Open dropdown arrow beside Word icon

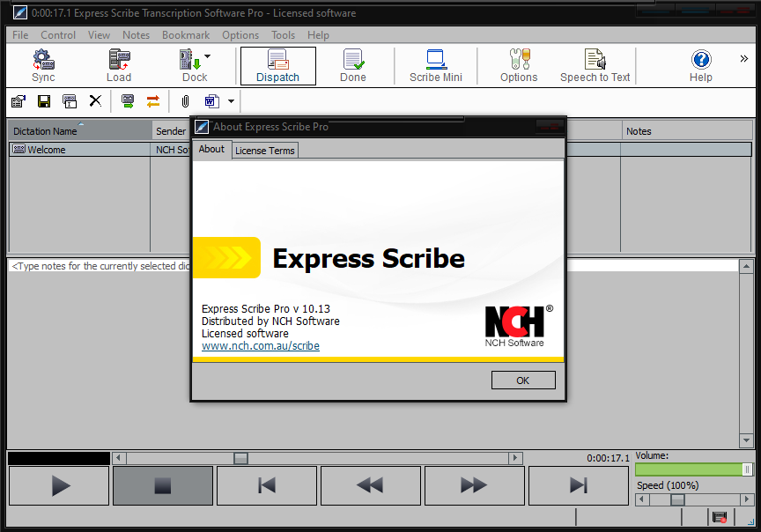pyautogui.click(x=231, y=101)
